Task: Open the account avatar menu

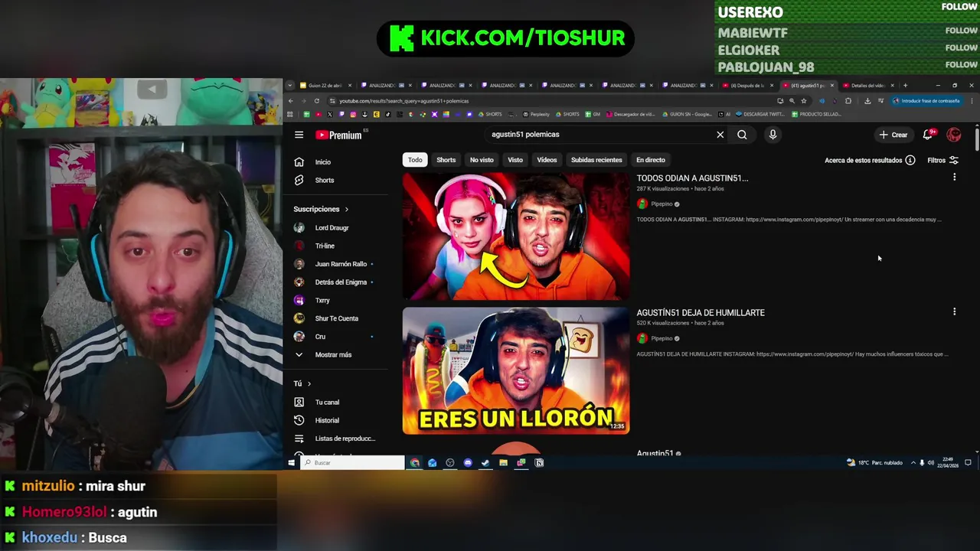Action: click(x=954, y=135)
